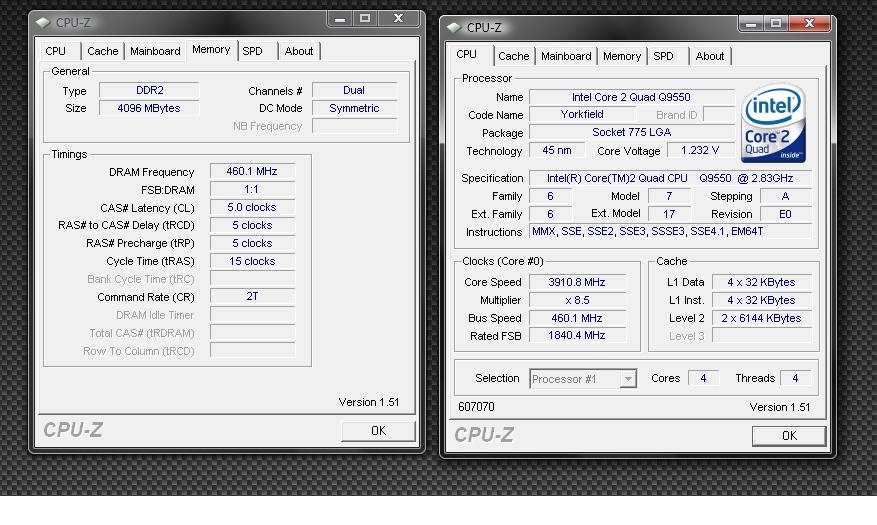Click the Level 2 2 x 6144 KBytes value
Viewport: 877px width, 525px height.
761,318
